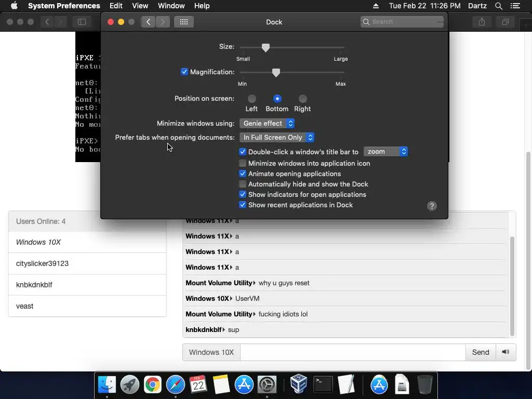The image size is (532, 399).
Task: Open In Full Screen Only tabs dropdown
Action: point(277,137)
